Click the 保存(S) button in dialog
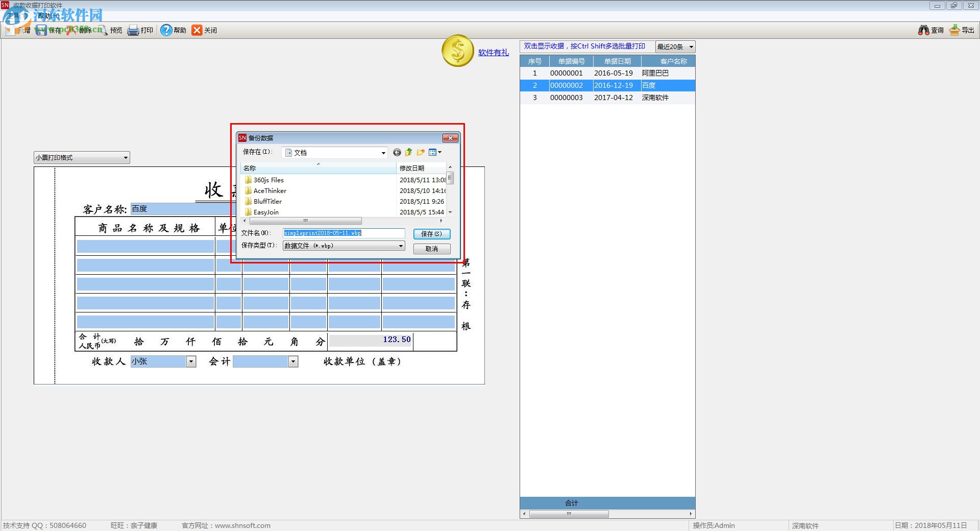Image resolution: width=980 pixels, height=531 pixels. click(431, 234)
